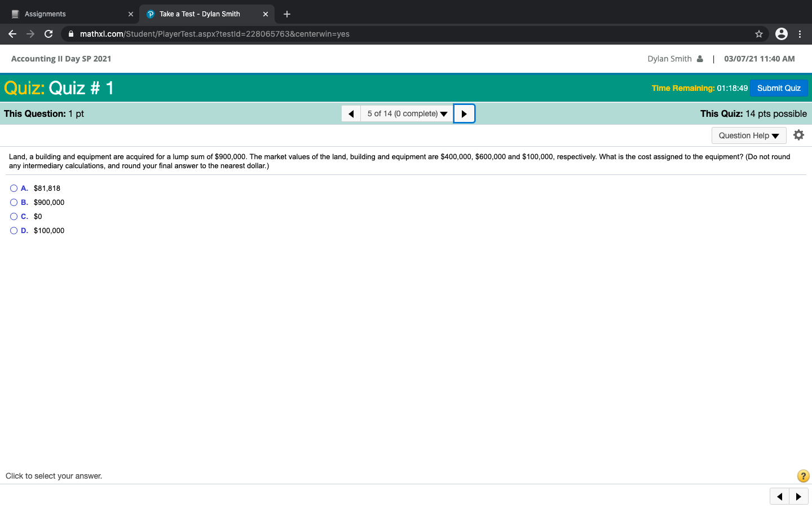Open the settings gear next to Question Help
The height and width of the screenshot is (508, 812).
click(x=798, y=135)
